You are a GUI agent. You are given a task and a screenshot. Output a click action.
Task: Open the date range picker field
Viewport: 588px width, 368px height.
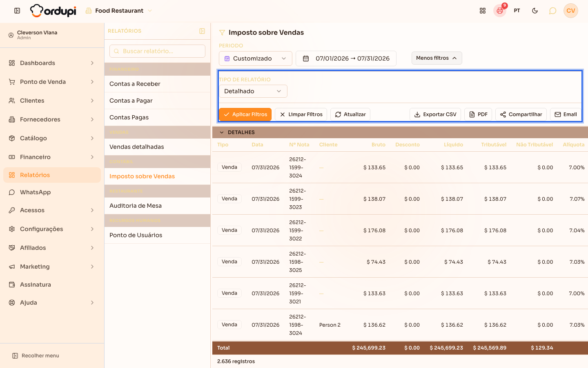pos(346,58)
